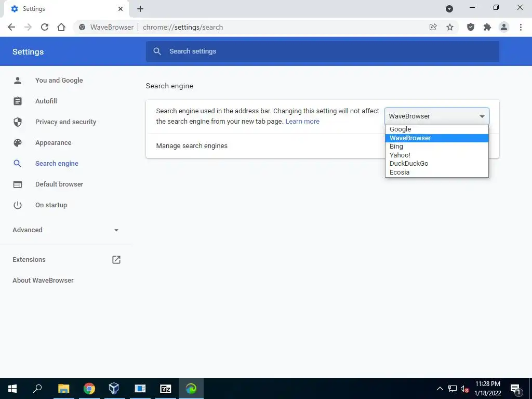The image size is (532, 399).
Task: Open Google Chrome from taskbar
Action: point(89,389)
